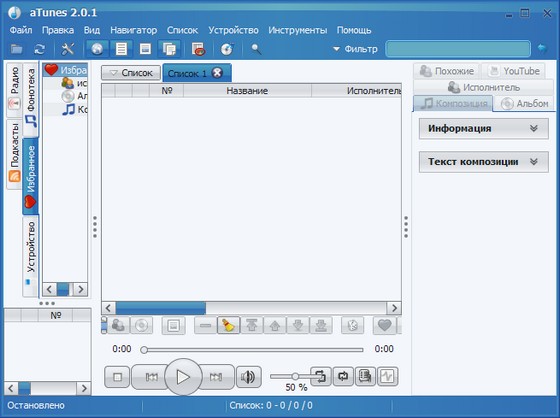Image resolution: width=560 pixels, height=418 pixels.
Task: Remove selected tracks minus button
Action: [205, 325]
